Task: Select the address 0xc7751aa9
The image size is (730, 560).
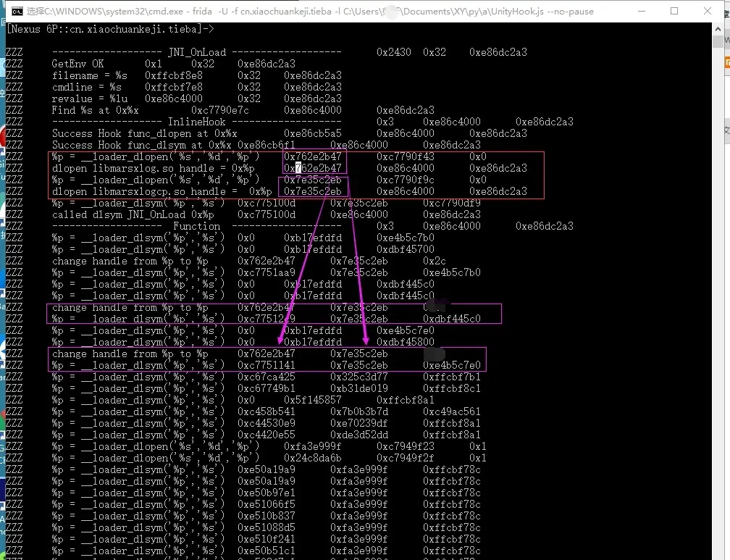Action: pos(267,272)
